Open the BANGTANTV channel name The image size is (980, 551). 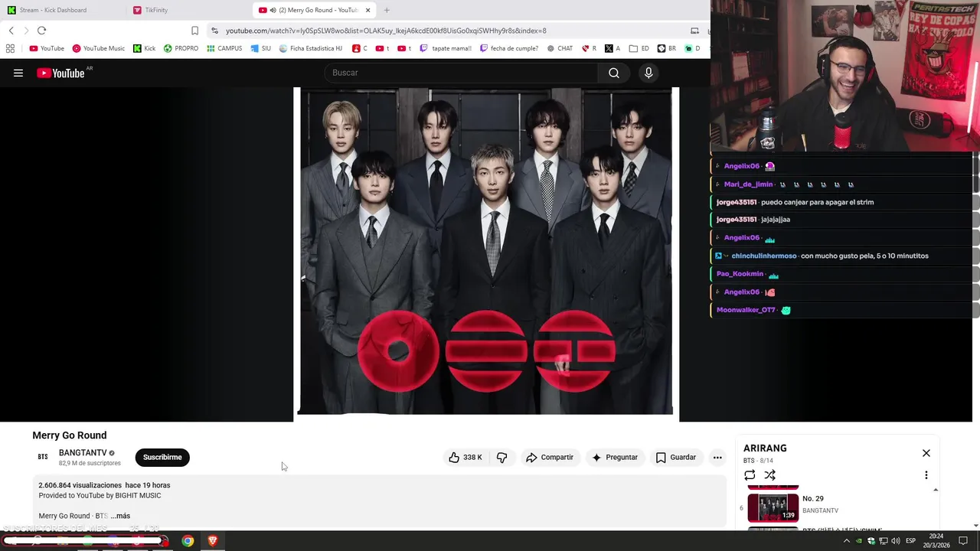(83, 453)
